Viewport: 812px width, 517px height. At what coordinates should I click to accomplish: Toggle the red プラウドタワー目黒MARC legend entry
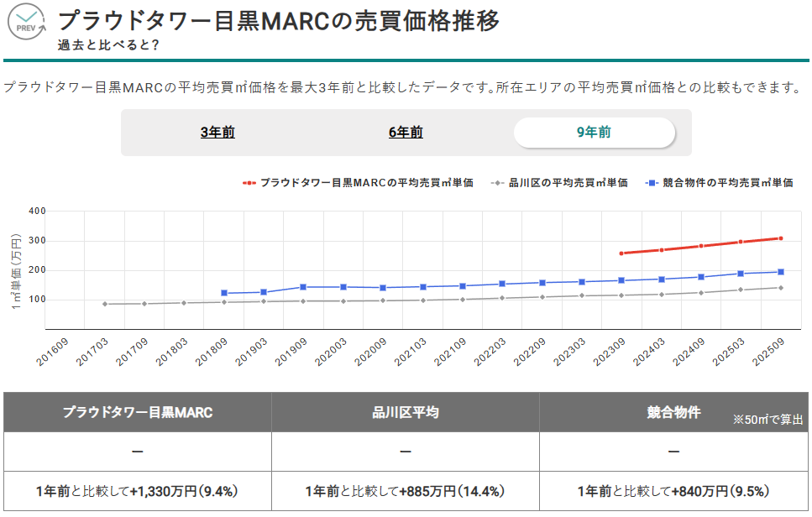[359, 182]
